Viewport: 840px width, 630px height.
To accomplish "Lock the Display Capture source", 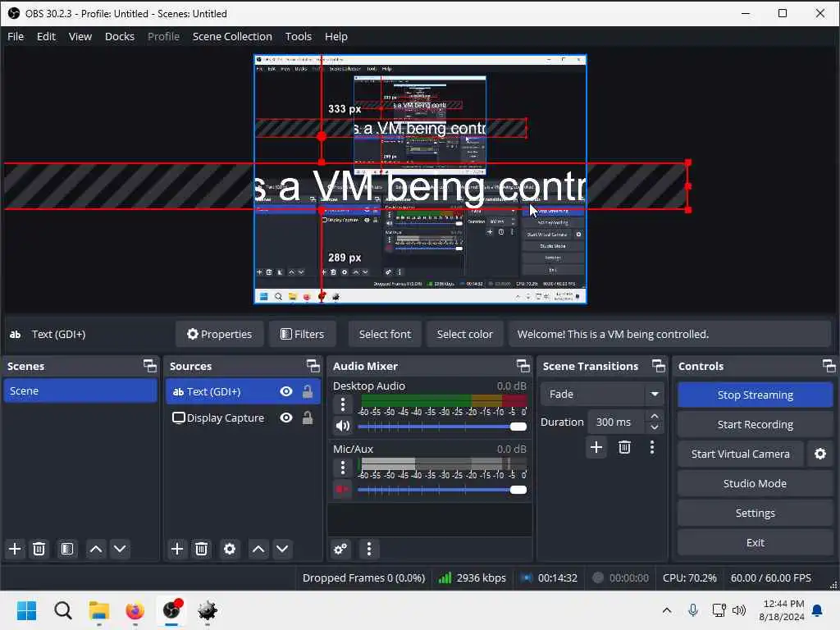I will (308, 418).
